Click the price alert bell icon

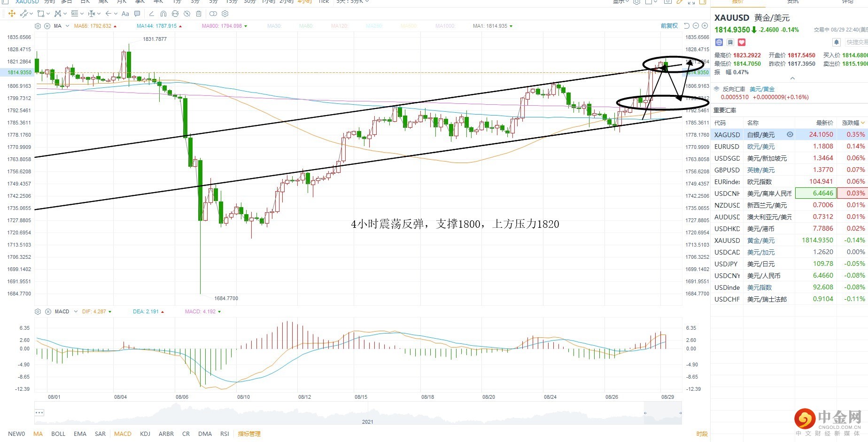coord(837,42)
